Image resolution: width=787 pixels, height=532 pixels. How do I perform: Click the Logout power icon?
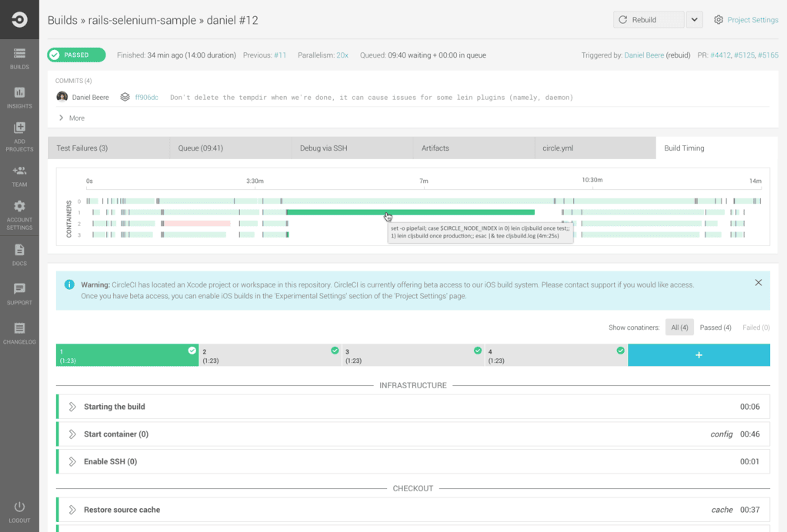click(19, 511)
